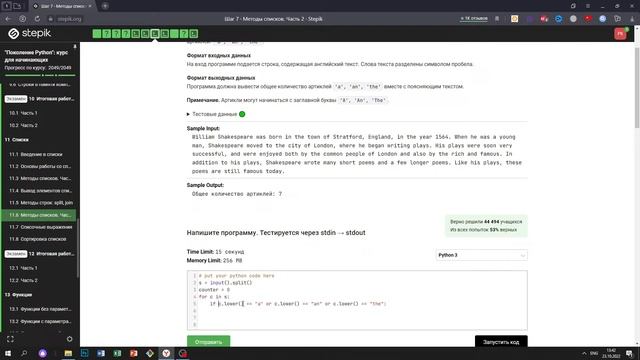Viewport: 640px width, 360px height.
Task: Reload the page with the refresh icon
Action: (37, 19)
